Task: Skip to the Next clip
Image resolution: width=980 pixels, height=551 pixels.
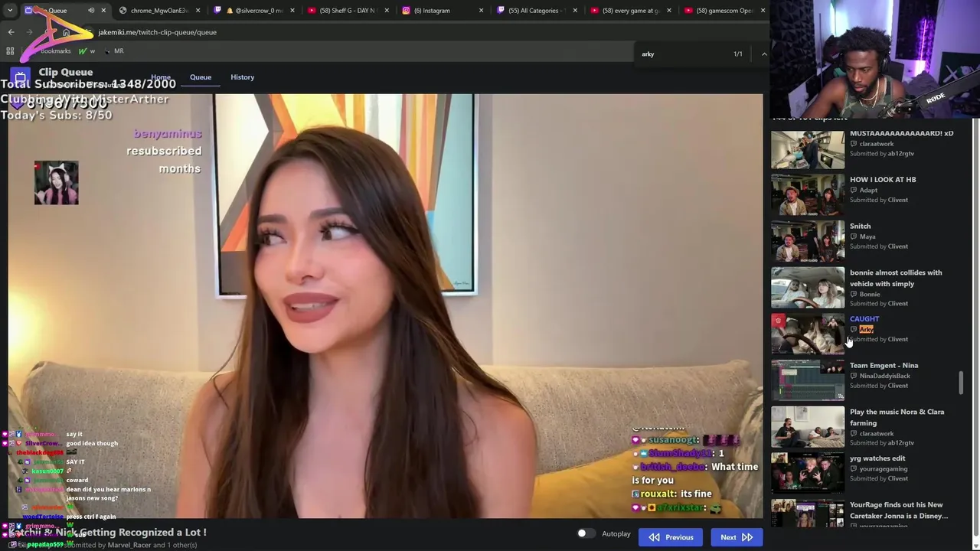Action: [736, 537]
